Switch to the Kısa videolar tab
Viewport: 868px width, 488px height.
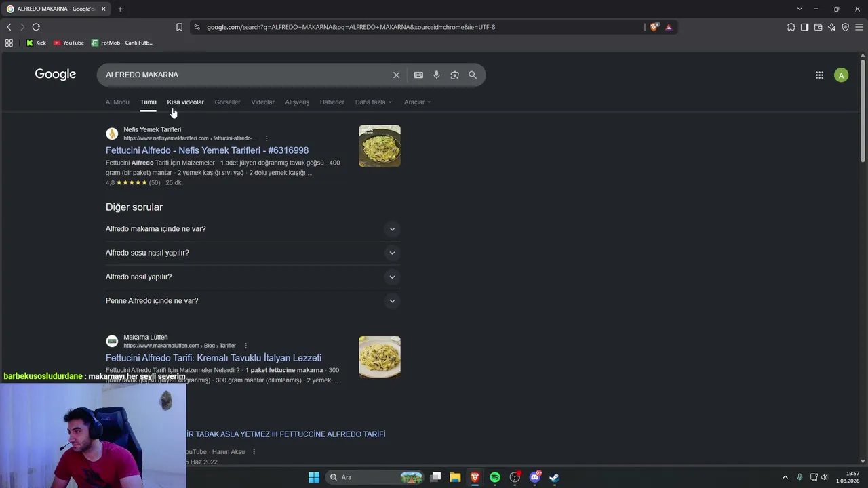185,102
